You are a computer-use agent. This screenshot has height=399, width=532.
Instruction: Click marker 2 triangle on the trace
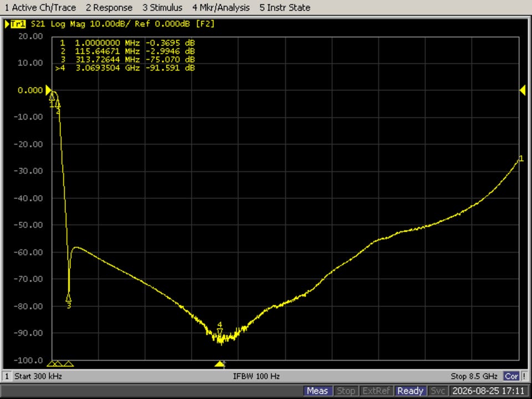click(x=58, y=104)
